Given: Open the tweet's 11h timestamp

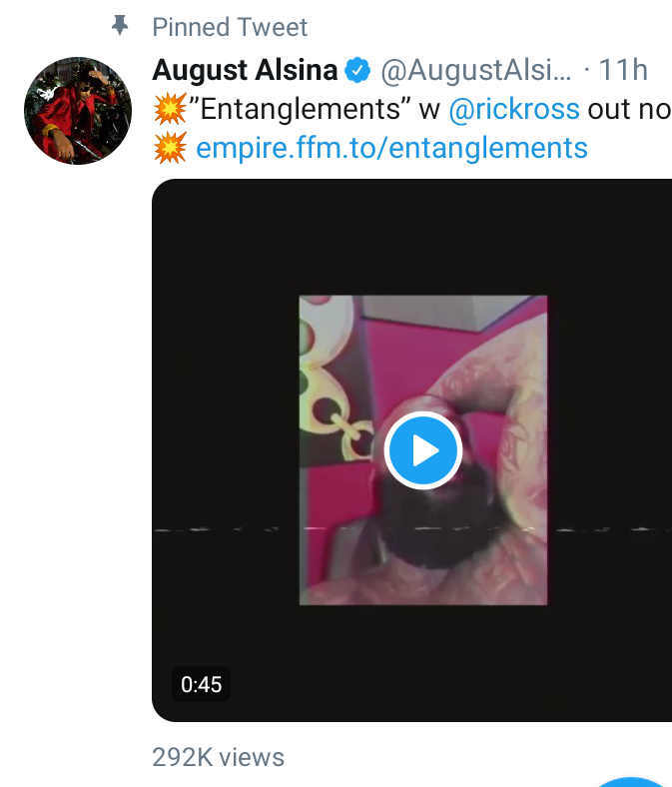Looking at the screenshot, I should click(x=623, y=70).
